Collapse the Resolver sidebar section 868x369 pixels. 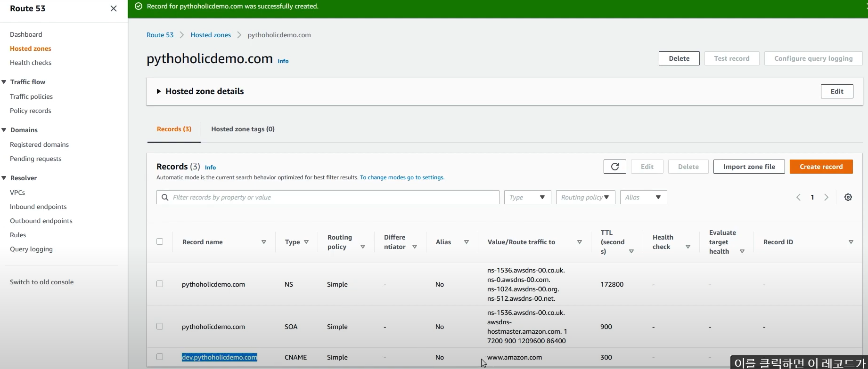click(x=4, y=178)
